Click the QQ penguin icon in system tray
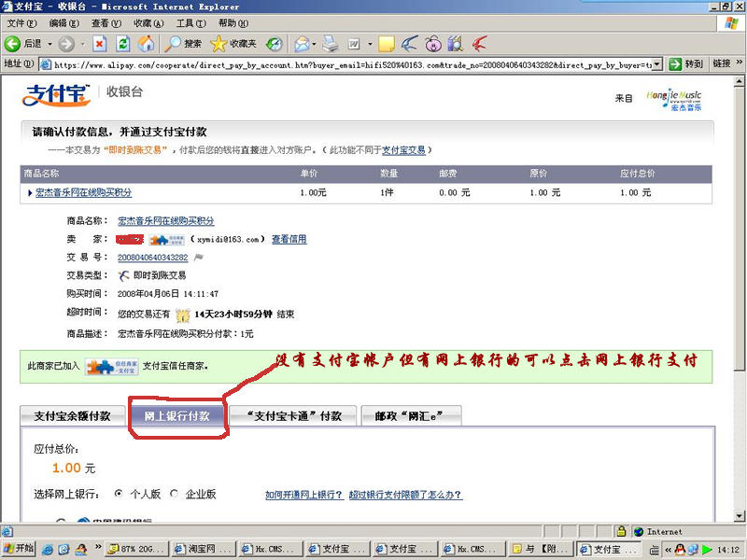 point(680,550)
